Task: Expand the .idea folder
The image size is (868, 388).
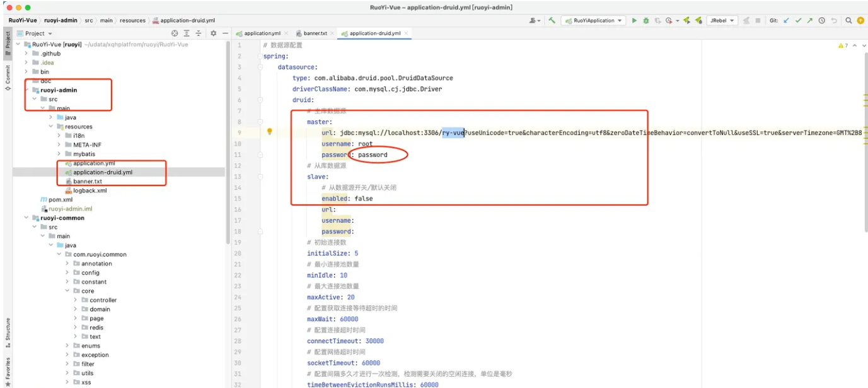Action: click(26, 62)
